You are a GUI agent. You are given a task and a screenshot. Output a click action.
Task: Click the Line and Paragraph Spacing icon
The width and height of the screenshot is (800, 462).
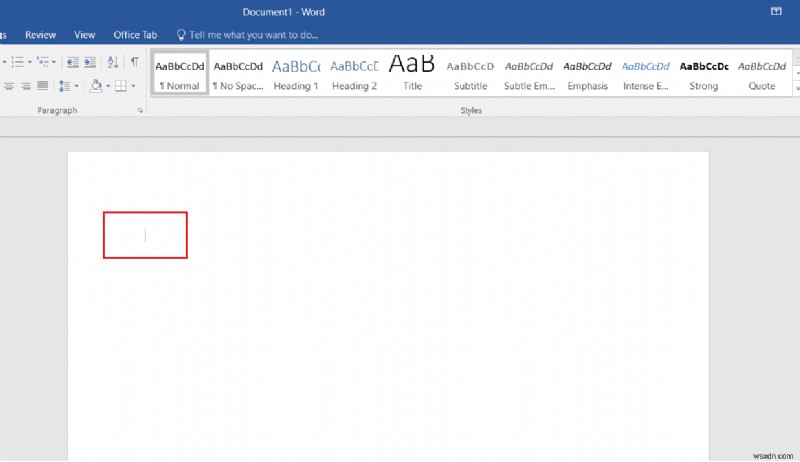[65, 86]
